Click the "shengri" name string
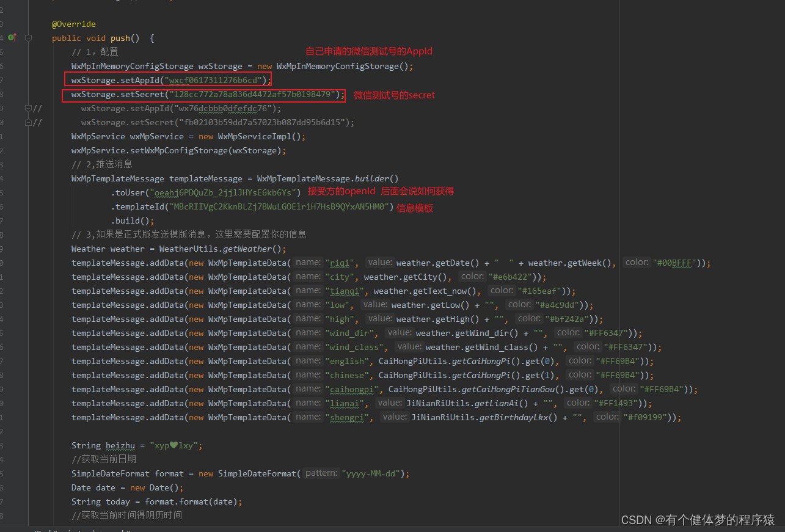 pyautogui.click(x=348, y=417)
